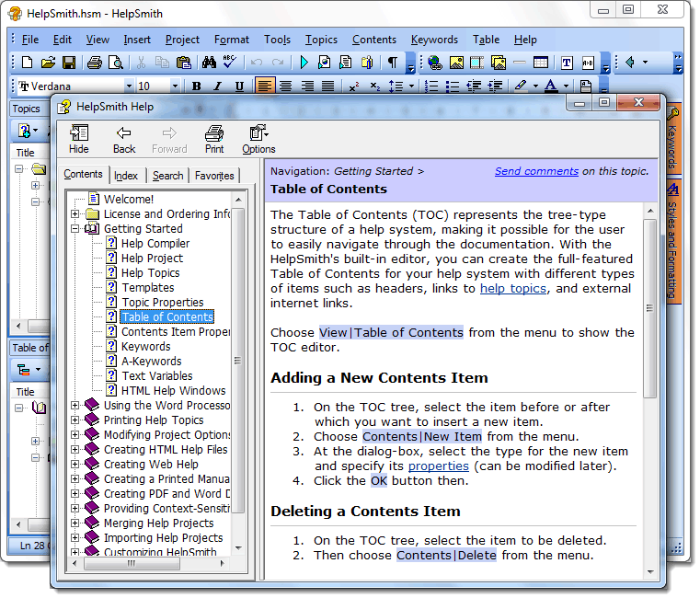Click the bulleted list icon
The height and width of the screenshot is (598, 700).
[453, 86]
